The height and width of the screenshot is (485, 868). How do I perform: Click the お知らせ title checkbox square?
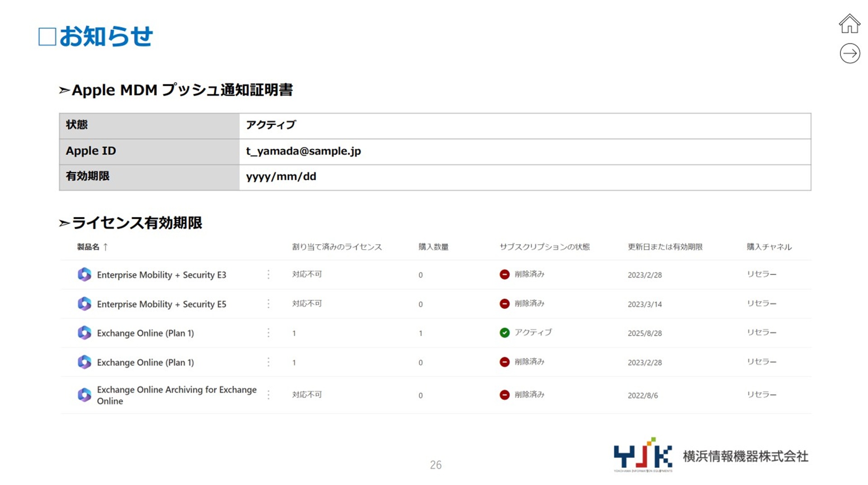point(47,37)
